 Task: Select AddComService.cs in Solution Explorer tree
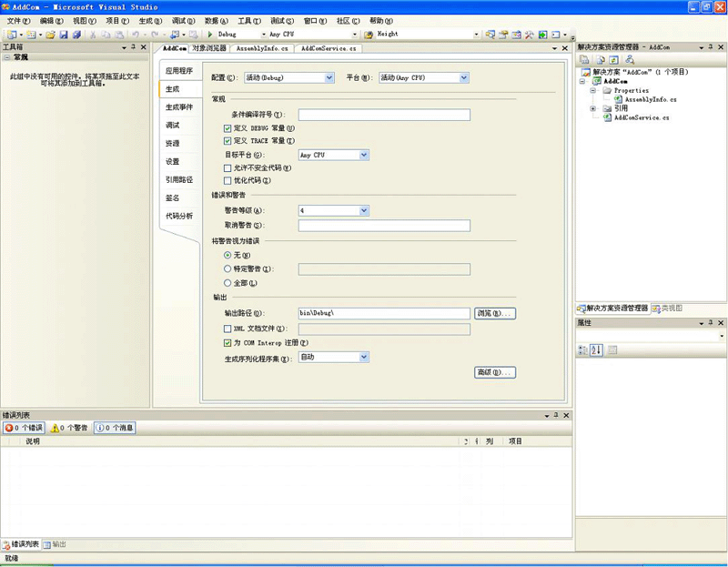(642, 118)
